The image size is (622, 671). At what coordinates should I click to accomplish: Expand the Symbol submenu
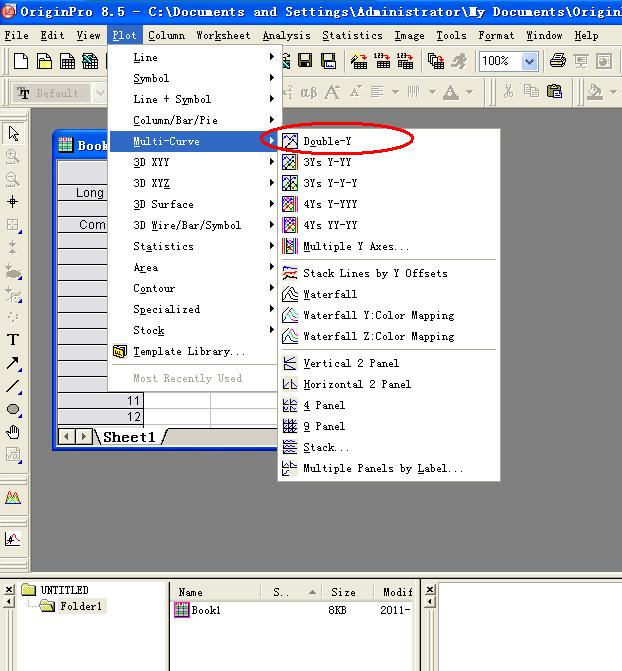(195, 78)
